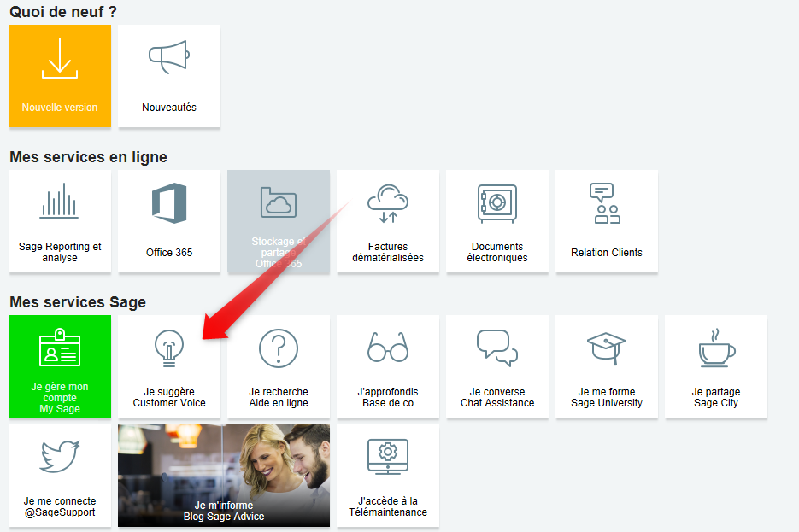Open the @SageSupport Twitter tile
Image resolution: width=799 pixels, height=532 pixels.
pyautogui.click(x=60, y=476)
